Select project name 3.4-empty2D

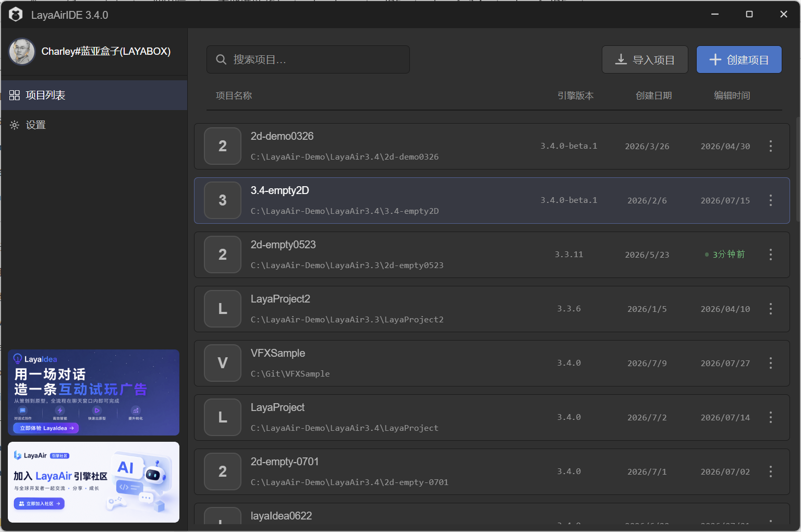click(280, 190)
